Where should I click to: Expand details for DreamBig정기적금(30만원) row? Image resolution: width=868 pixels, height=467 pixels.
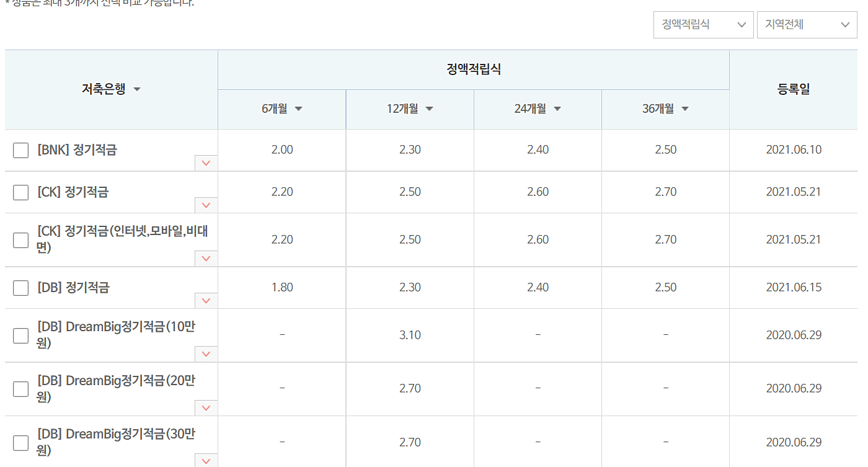point(206,460)
